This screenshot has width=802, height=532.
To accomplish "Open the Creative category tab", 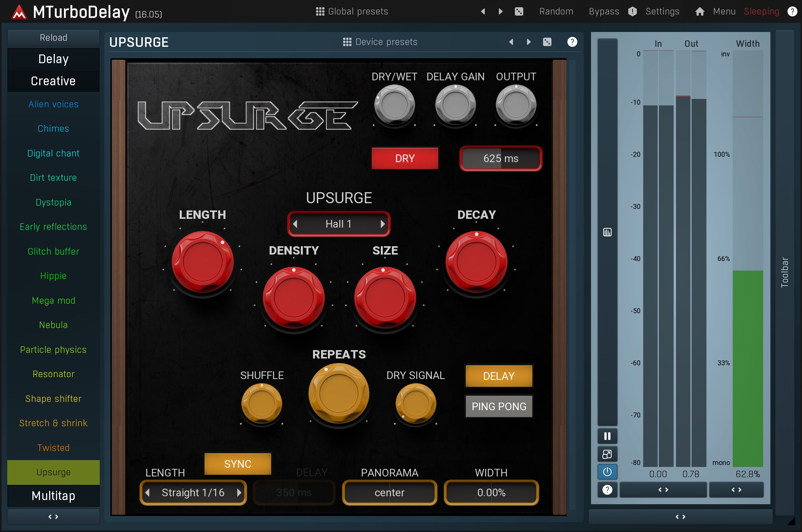I will [x=53, y=81].
